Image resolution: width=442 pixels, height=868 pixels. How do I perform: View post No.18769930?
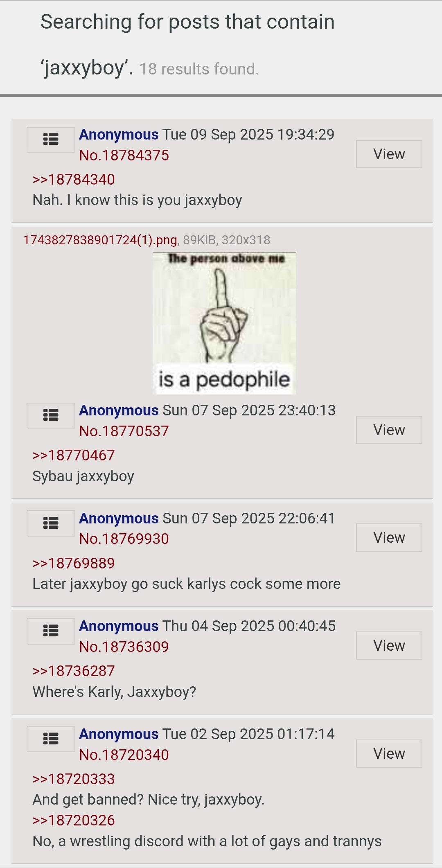(389, 538)
